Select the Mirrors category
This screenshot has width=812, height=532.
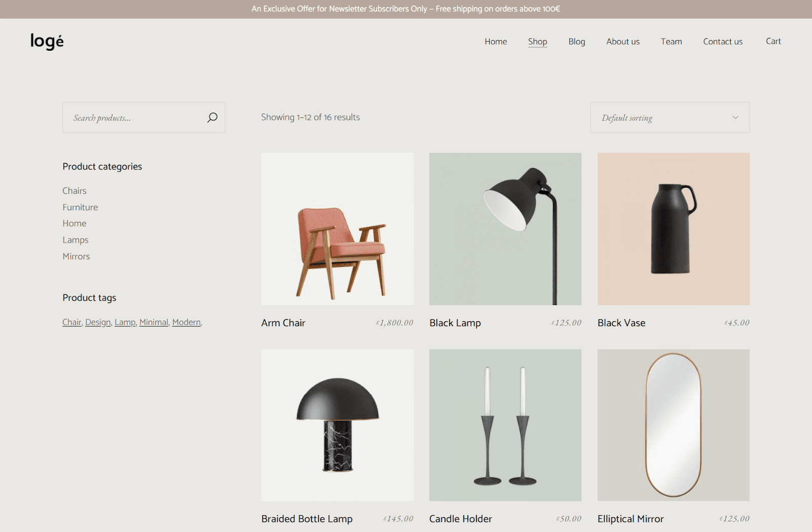76,256
